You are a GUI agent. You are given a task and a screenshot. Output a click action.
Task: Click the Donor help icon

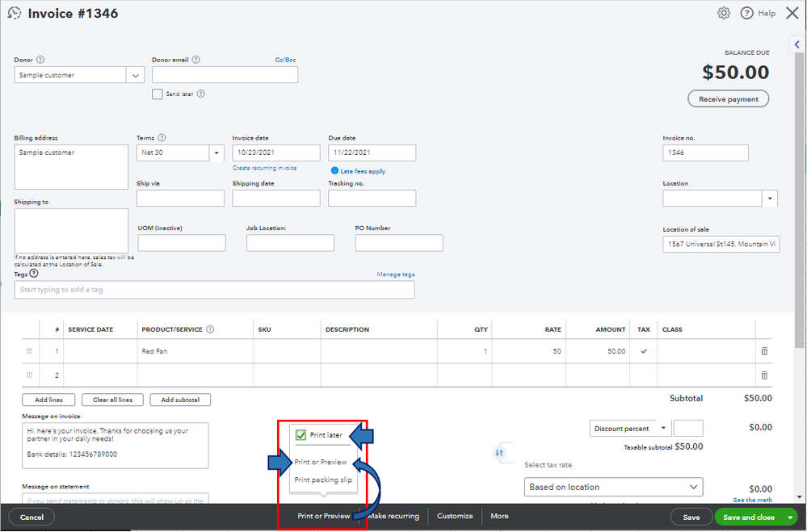point(40,60)
